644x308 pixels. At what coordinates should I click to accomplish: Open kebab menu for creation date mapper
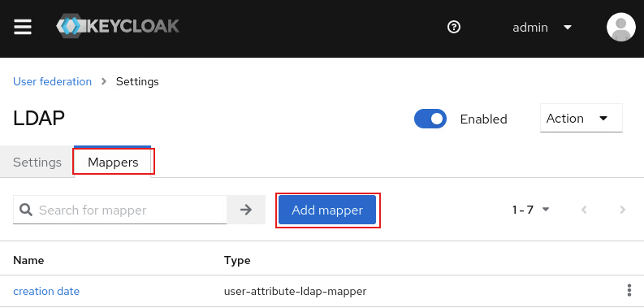629,290
